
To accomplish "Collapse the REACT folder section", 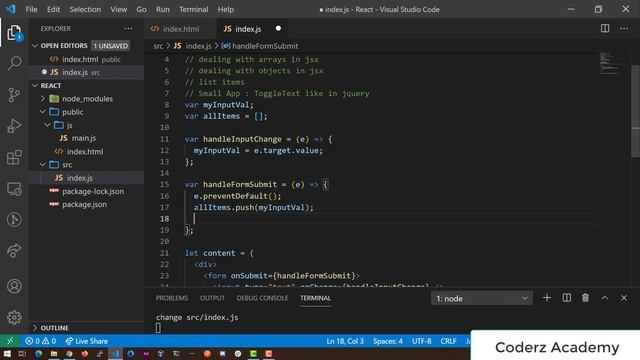I will pyautogui.click(x=35, y=85).
